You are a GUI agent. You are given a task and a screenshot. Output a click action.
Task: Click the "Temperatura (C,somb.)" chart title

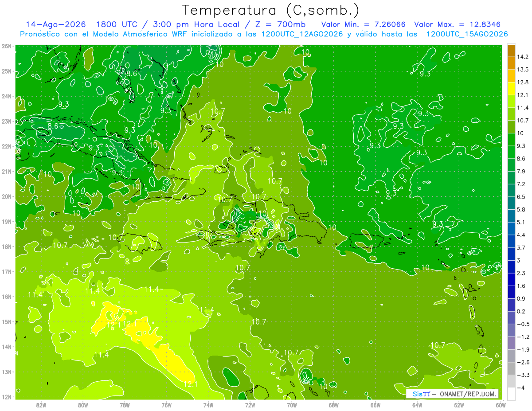(271, 10)
